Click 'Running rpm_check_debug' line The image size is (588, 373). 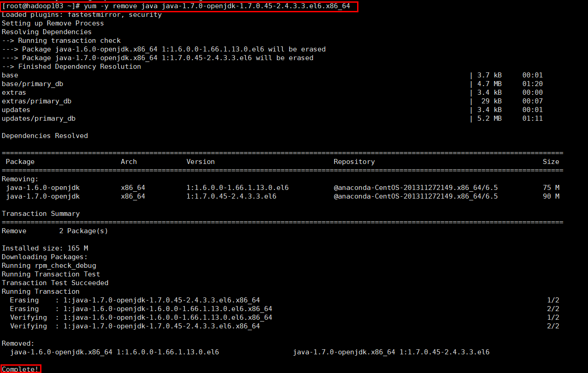[49, 266]
